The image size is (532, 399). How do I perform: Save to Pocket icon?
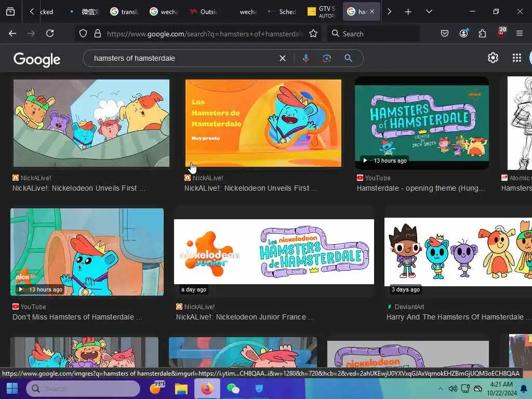(x=445, y=33)
